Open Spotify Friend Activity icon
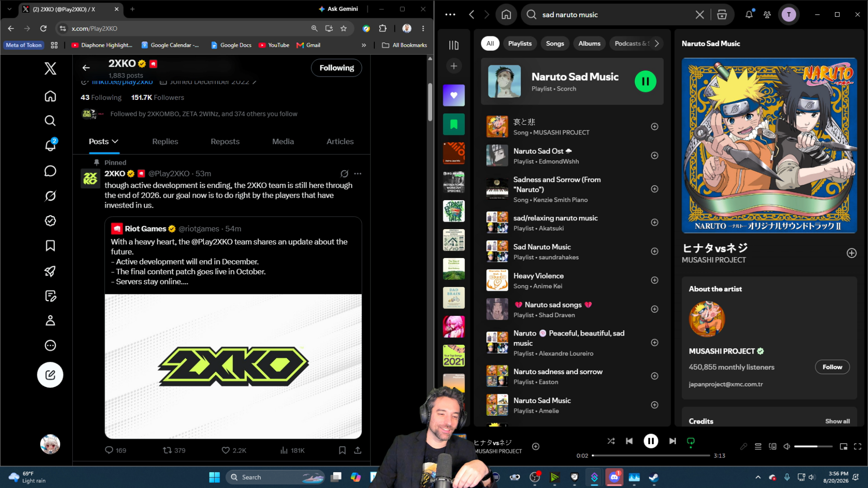This screenshot has width=868, height=488. tap(767, 15)
